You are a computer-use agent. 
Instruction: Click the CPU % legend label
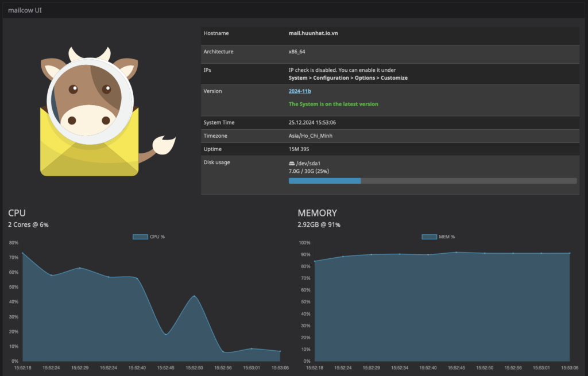(x=157, y=237)
